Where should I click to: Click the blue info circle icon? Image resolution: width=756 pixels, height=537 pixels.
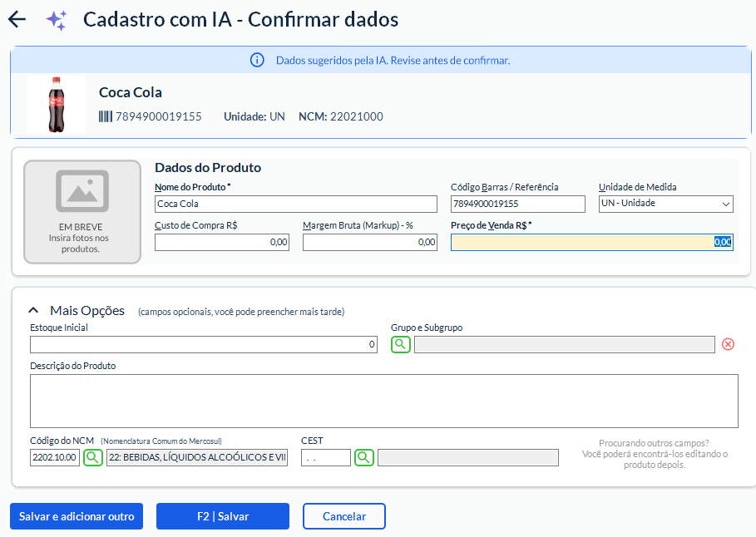tap(257, 61)
